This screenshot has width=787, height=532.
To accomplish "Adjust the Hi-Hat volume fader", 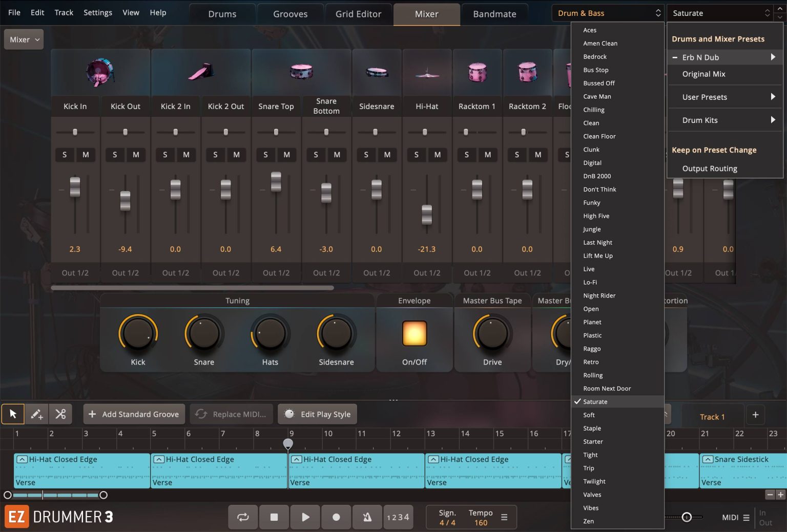I will 427,215.
